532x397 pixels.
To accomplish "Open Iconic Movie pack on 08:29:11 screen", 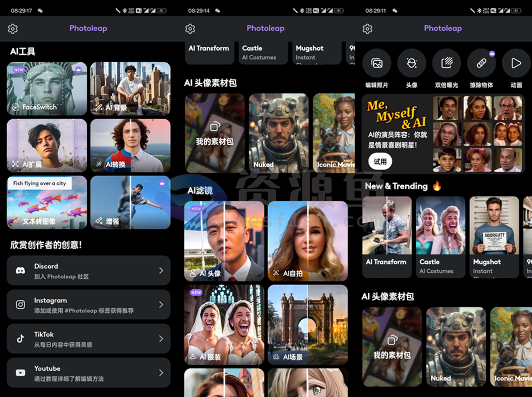I will [x=511, y=347].
